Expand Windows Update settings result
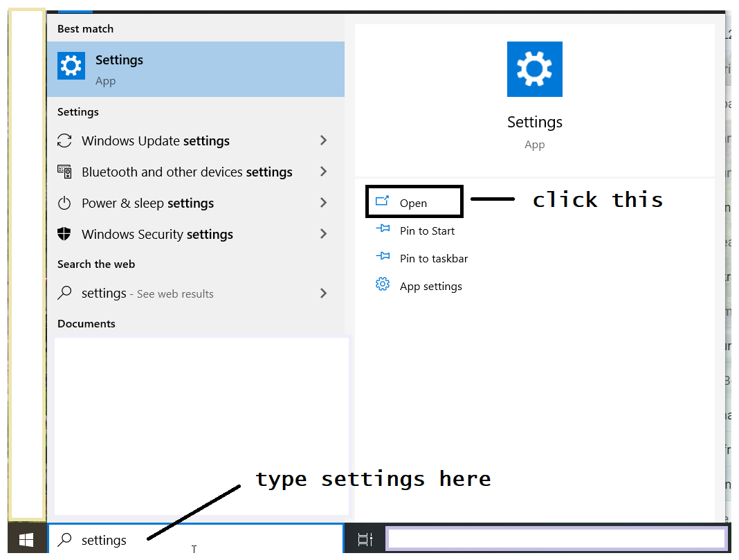This screenshot has height=560, width=739. pyautogui.click(x=322, y=141)
